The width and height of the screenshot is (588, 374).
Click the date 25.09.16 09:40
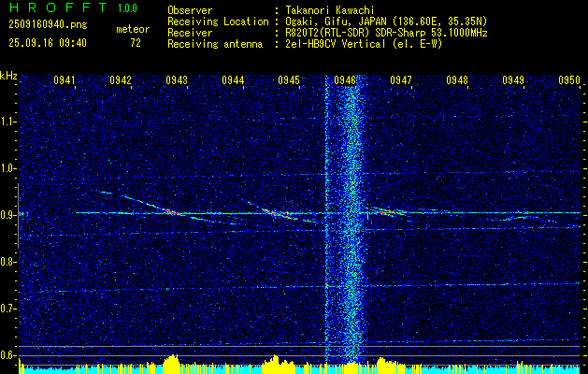coord(48,43)
